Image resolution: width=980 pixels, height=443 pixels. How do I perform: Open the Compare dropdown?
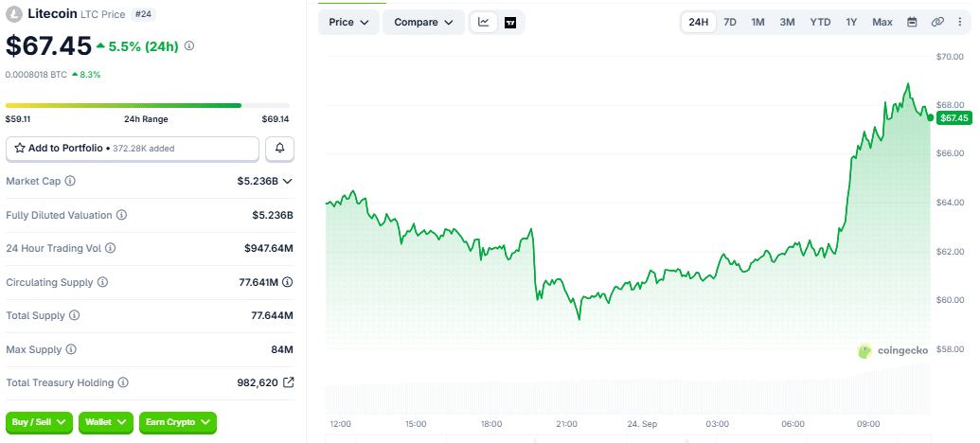[x=424, y=23]
